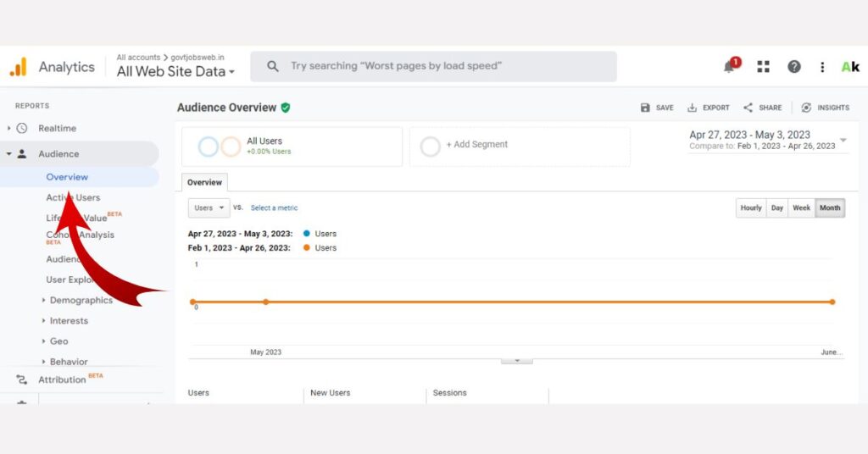Click the search magnifier icon
This screenshot has width=868, height=454.
click(x=272, y=66)
